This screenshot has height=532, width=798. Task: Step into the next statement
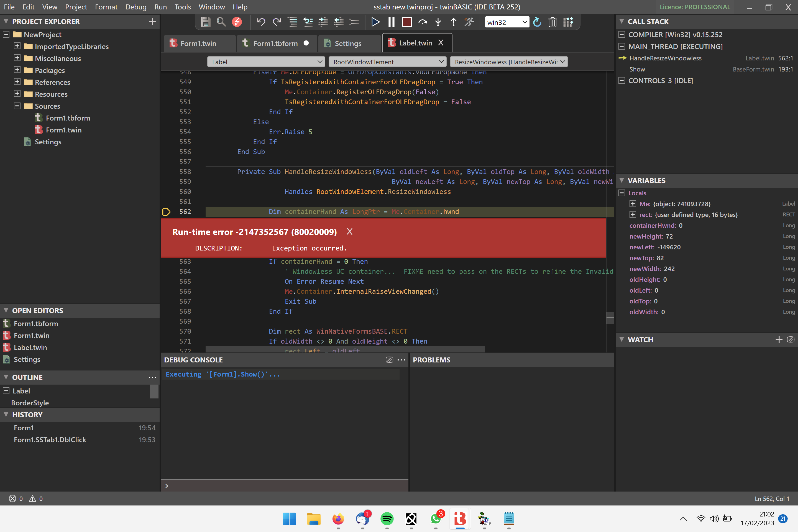pyautogui.click(x=438, y=22)
